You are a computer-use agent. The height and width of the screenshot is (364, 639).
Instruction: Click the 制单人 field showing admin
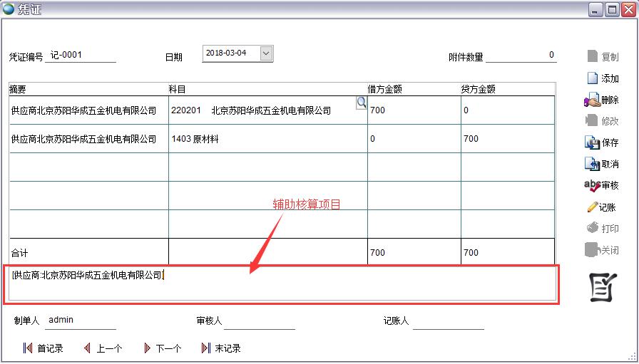click(x=80, y=321)
